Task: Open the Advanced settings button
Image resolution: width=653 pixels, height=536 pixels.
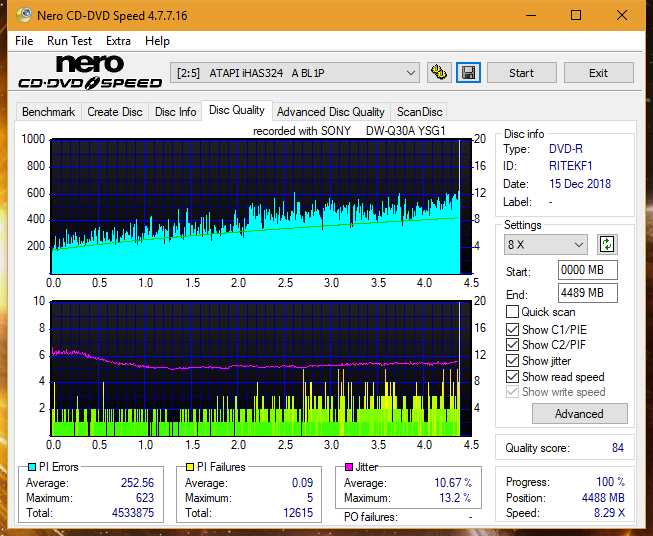Action: point(579,414)
